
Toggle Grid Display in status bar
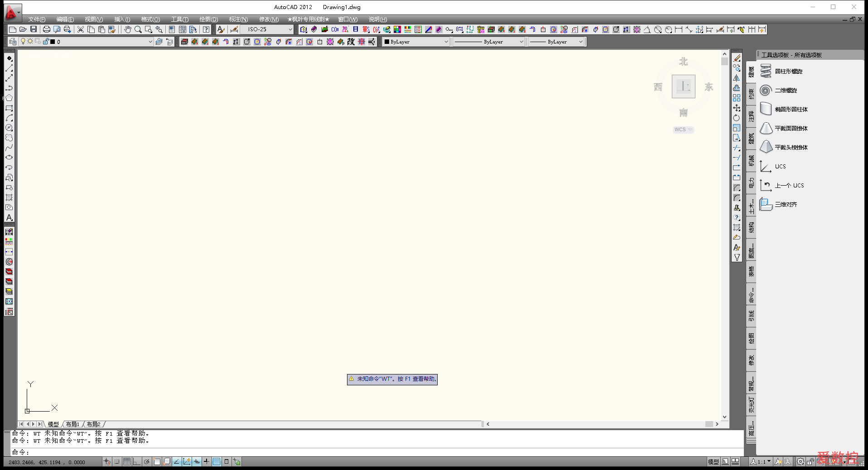pyautogui.click(x=127, y=462)
